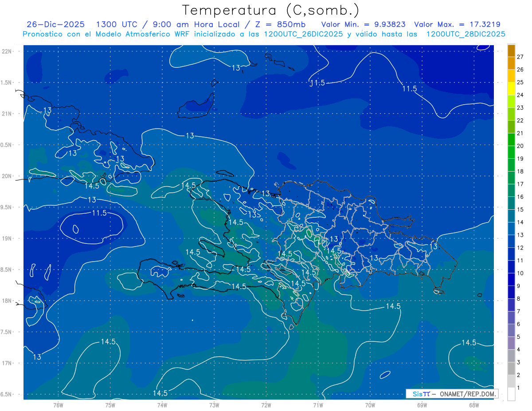Click the '69W' longitude axis label
This screenshot has height=411, width=532.
[422, 405]
